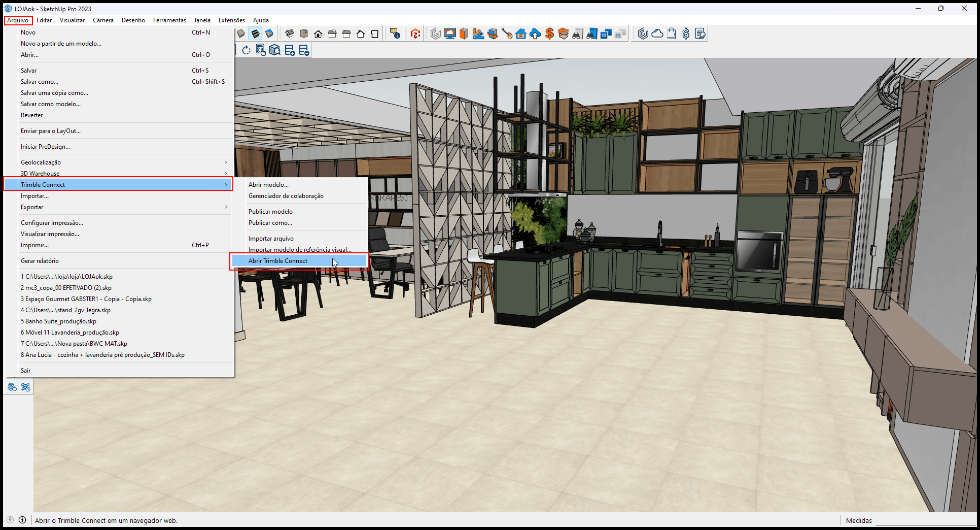Viewport: 980px width, 530px height.
Task: Open the shopping bag catalog icon
Action: coord(672,34)
